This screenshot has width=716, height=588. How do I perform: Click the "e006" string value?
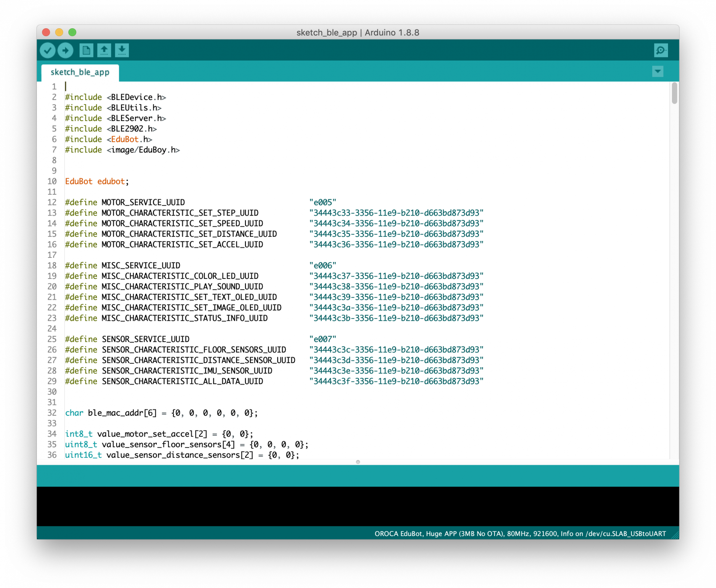tap(323, 266)
